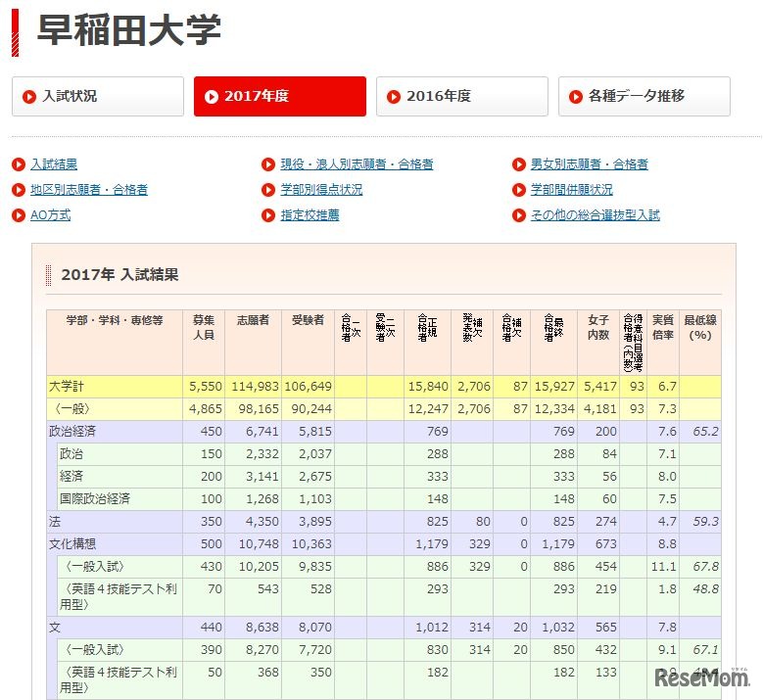The height and width of the screenshot is (700, 763).
Task: Select the 経済 department row label
Action: click(72, 476)
